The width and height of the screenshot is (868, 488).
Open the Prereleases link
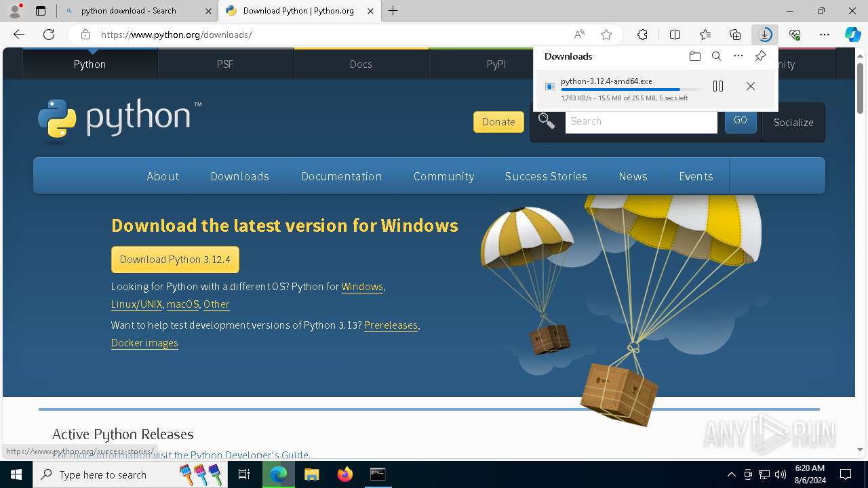click(x=391, y=325)
